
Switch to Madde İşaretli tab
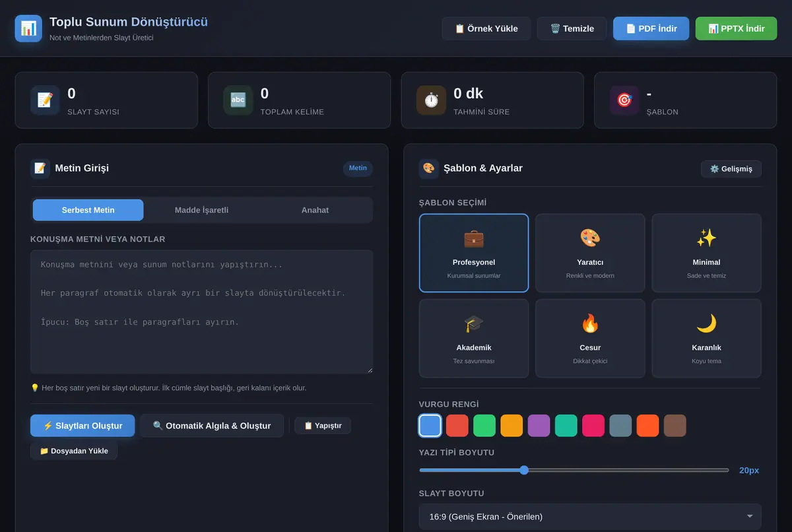click(x=201, y=210)
